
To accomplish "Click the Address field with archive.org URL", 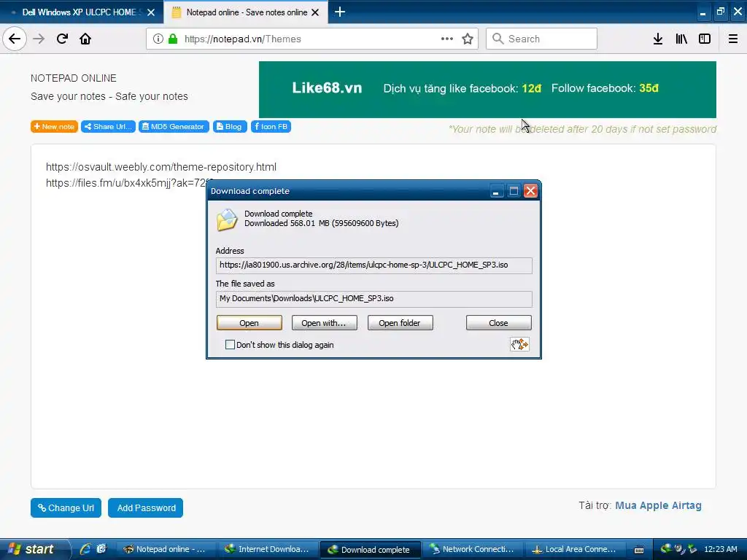I will [x=374, y=265].
